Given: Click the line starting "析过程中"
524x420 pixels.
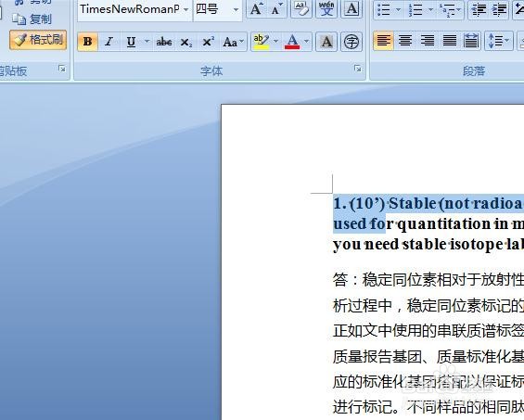Looking at the screenshot, I should click(x=428, y=305).
